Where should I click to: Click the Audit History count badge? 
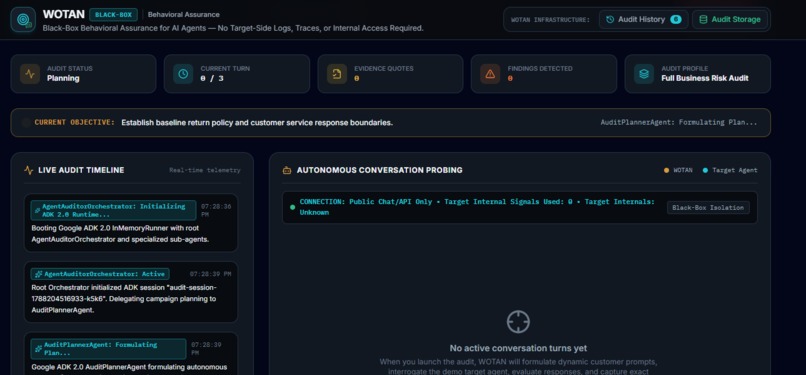tap(675, 20)
